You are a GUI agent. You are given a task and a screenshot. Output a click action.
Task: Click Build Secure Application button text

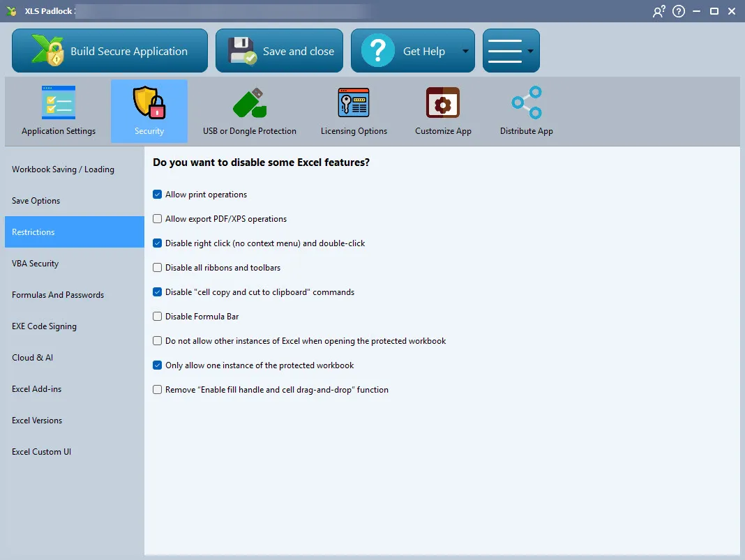click(x=129, y=52)
